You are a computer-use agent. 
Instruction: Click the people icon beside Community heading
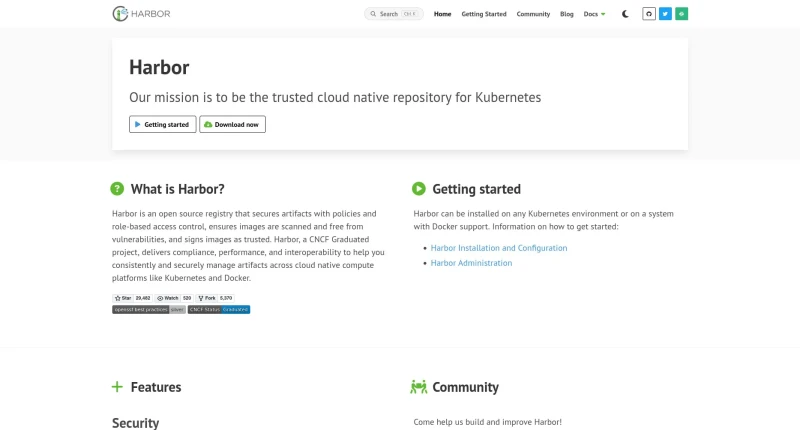coord(418,387)
